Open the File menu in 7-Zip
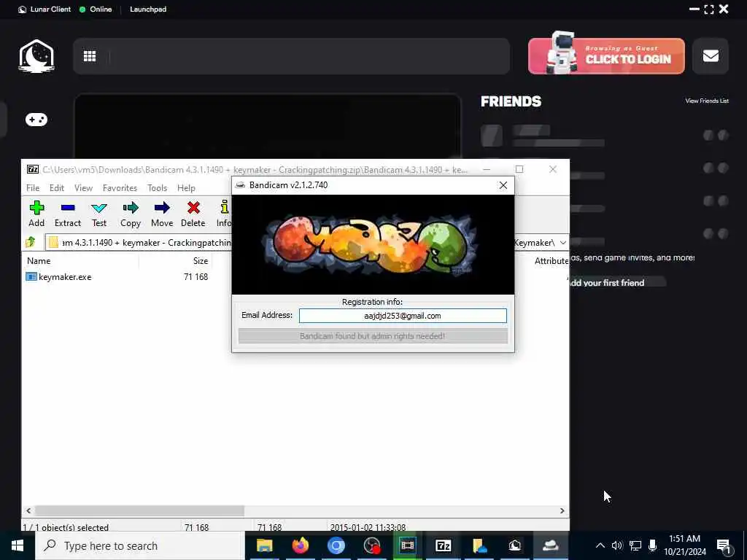Screen dimensions: 747x560 click(33, 187)
